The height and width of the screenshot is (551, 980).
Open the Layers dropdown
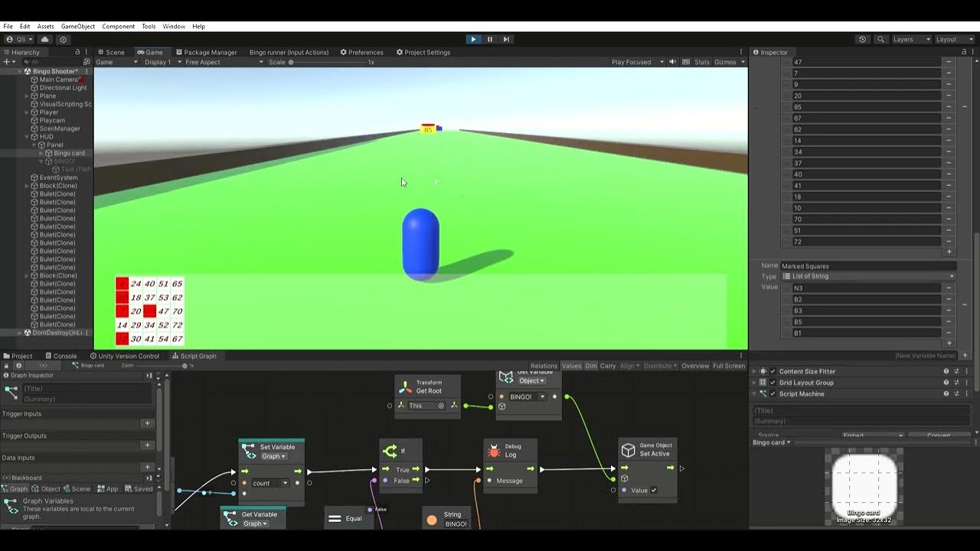[911, 39]
